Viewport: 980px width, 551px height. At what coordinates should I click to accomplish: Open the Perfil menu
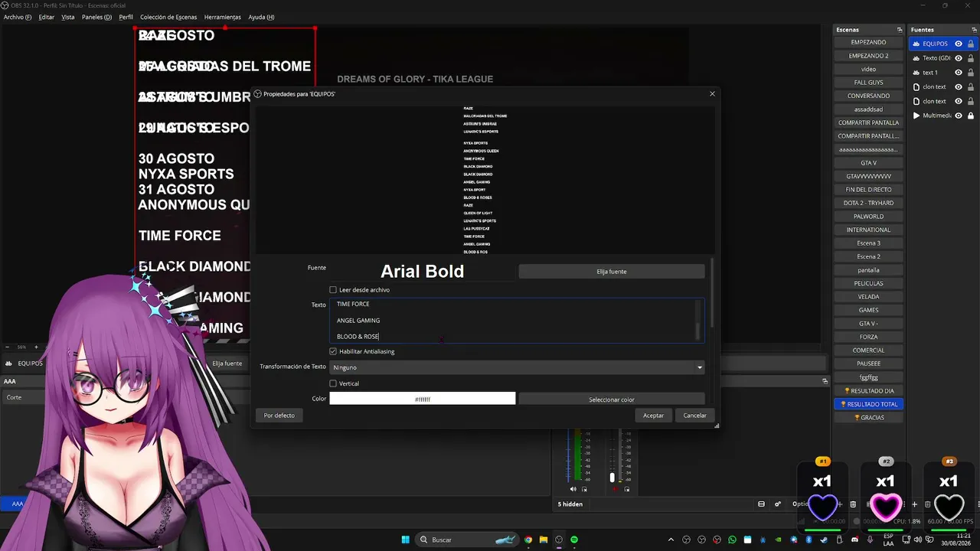pyautogui.click(x=126, y=17)
